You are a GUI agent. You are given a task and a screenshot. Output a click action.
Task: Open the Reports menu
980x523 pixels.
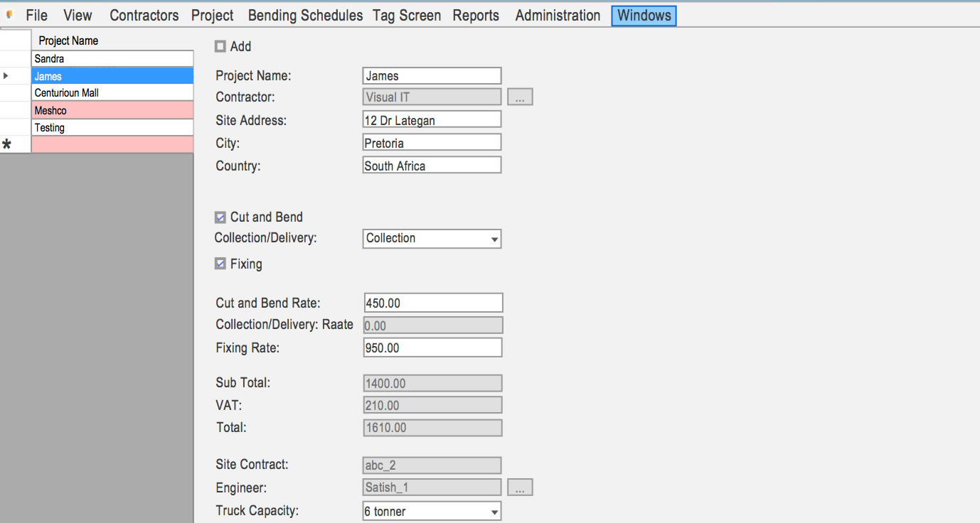[475, 15]
